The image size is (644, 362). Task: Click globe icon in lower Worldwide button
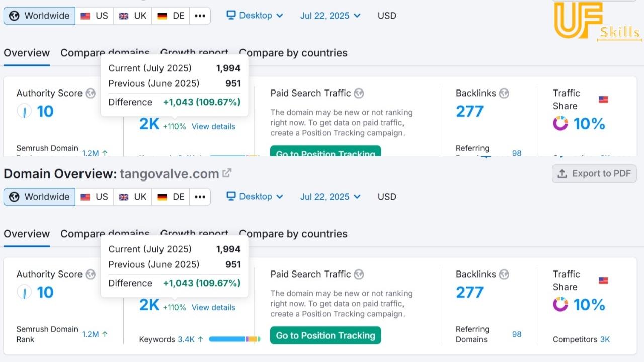[x=15, y=197]
